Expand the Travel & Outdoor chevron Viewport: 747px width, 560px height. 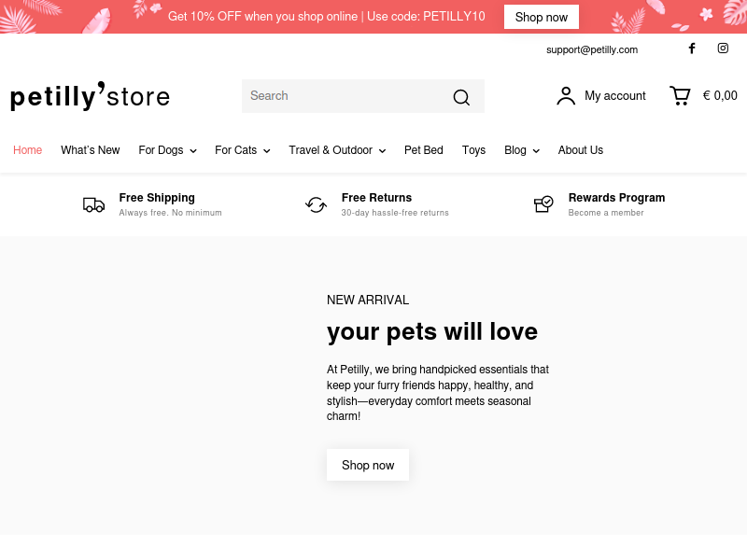pyautogui.click(x=382, y=151)
